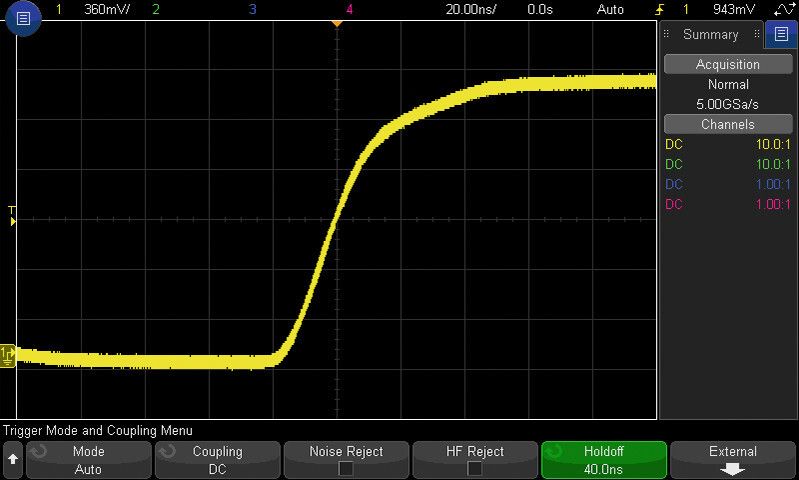Open the Coupling DC softkey

(218, 460)
